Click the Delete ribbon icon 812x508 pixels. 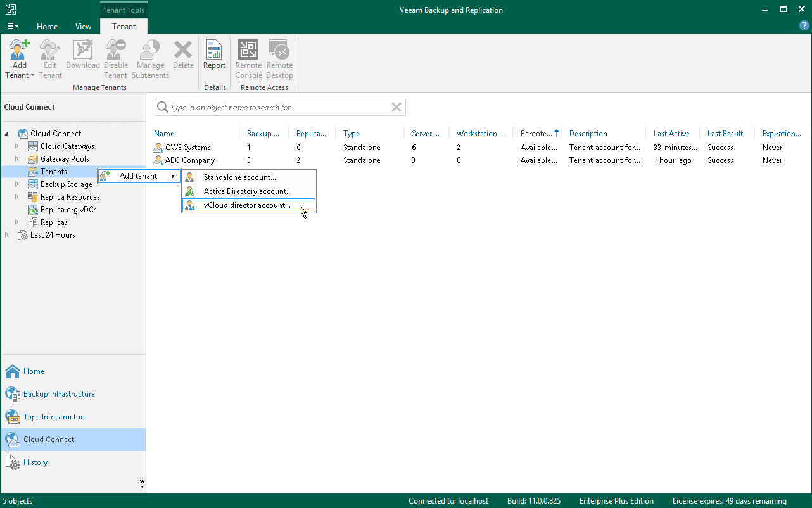pos(183,49)
